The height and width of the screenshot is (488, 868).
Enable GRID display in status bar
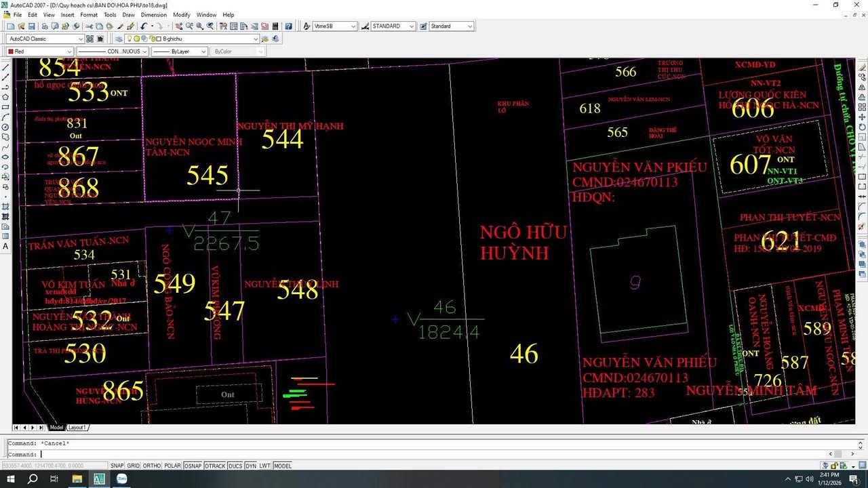[x=134, y=466]
